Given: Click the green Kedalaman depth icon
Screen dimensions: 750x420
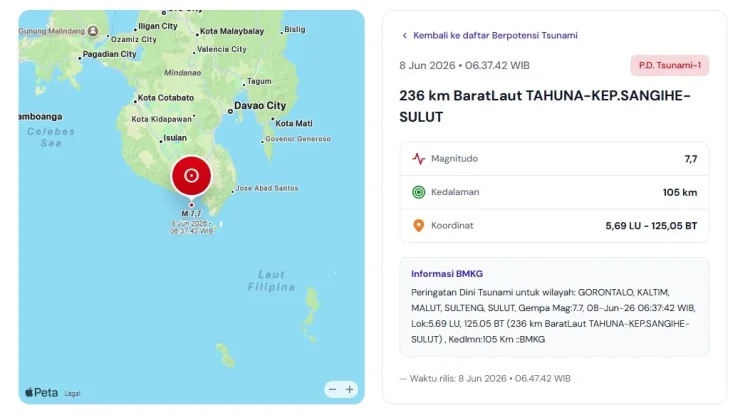Looking at the screenshot, I should coord(419,192).
